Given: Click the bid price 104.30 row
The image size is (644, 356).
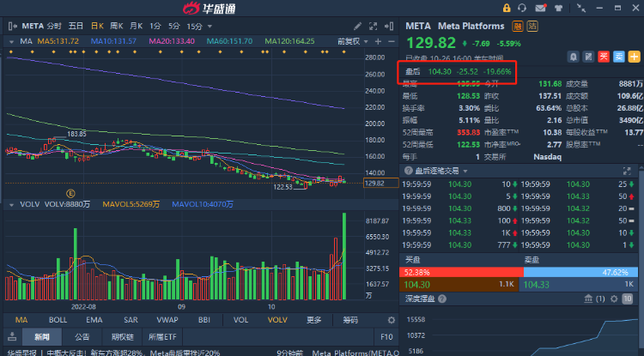Looking at the screenshot, I should pos(459,285).
